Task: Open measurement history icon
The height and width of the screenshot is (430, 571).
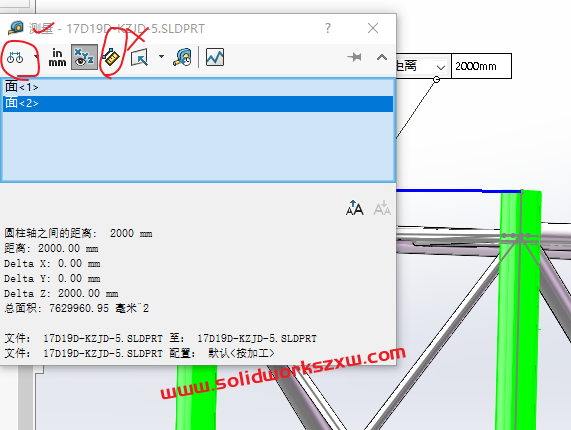Action: pyautogui.click(x=183, y=58)
